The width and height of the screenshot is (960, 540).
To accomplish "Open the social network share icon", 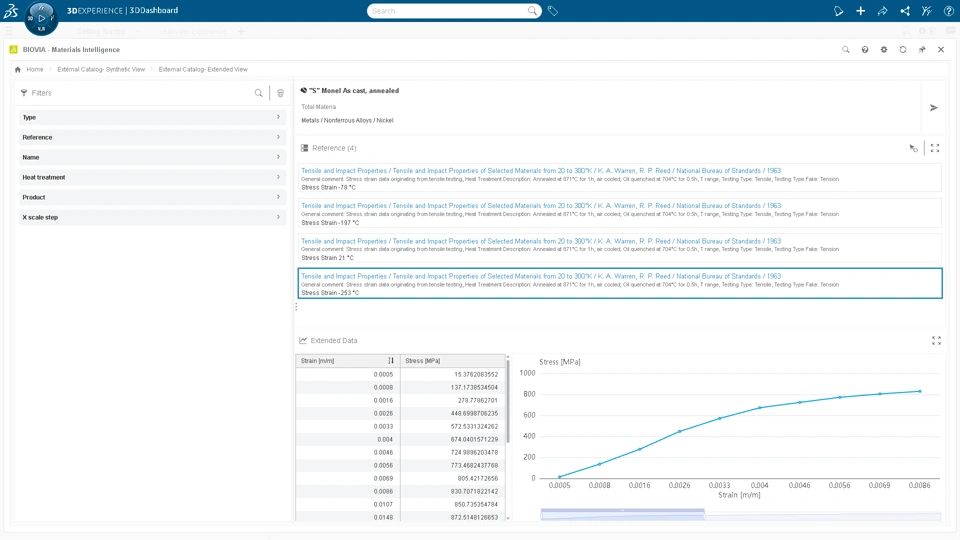I will point(905,11).
